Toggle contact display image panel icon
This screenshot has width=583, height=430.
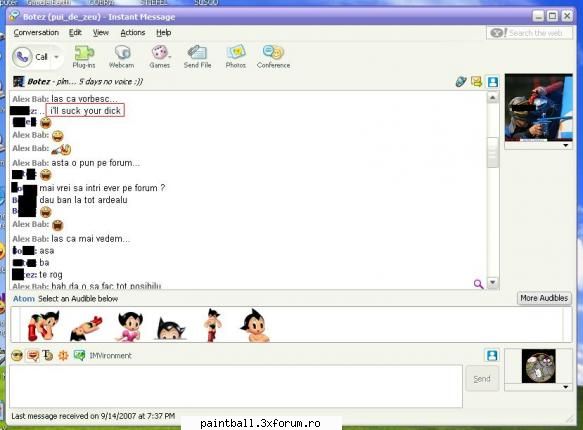click(493, 82)
